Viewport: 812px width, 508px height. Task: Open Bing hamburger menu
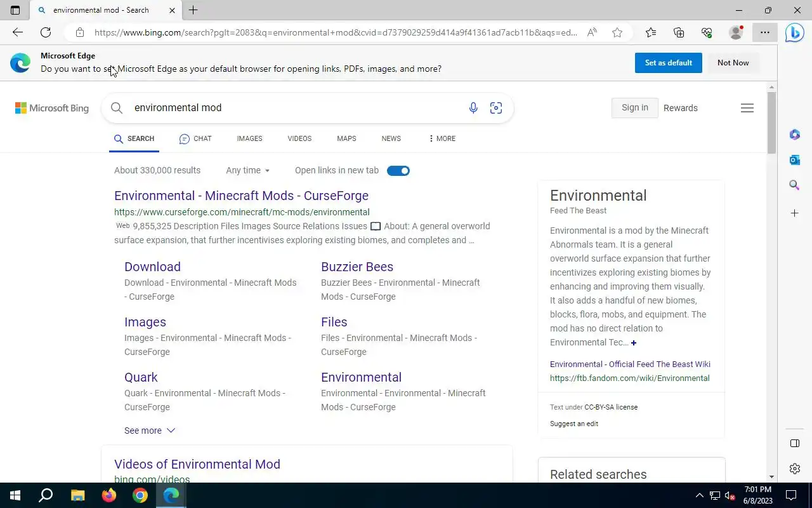[x=747, y=108]
